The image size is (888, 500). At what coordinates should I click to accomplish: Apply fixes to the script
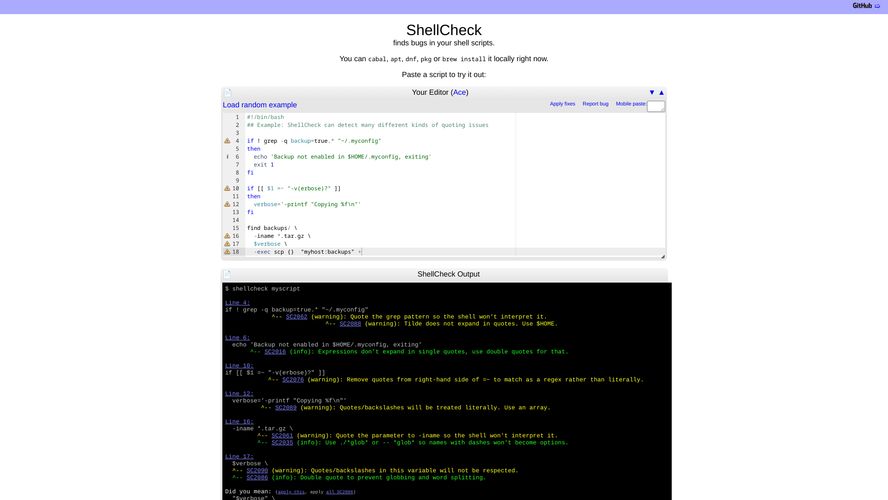pyautogui.click(x=562, y=104)
